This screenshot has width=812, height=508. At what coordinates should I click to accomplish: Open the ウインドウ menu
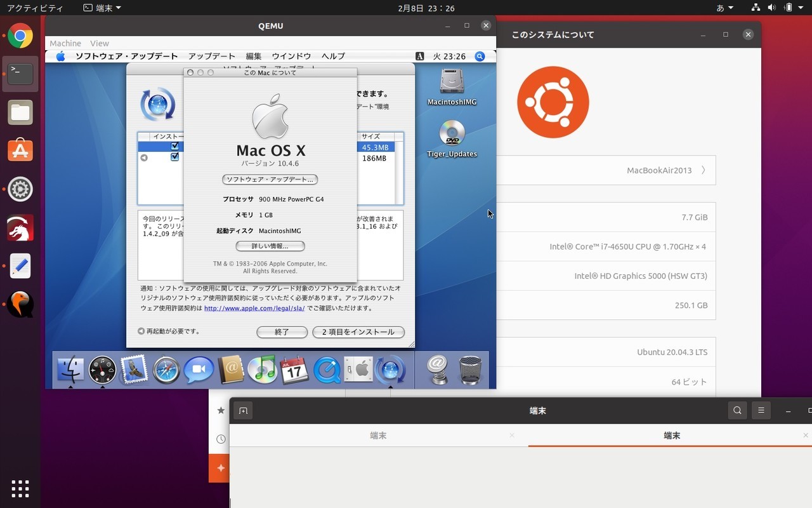(x=291, y=57)
